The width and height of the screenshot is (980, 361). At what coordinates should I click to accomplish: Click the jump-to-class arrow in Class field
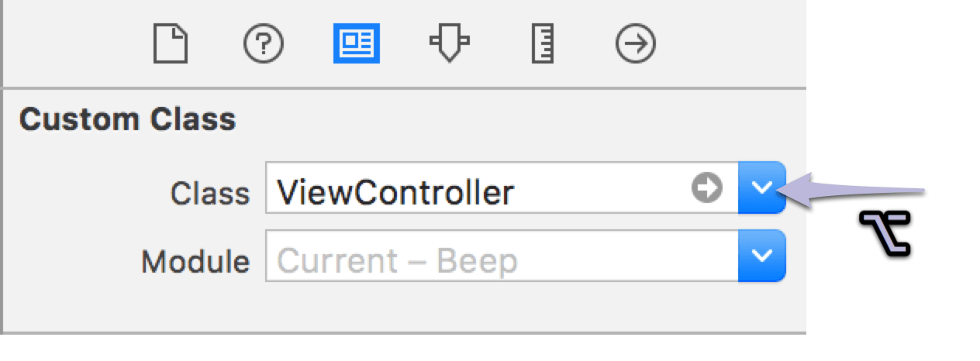[706, 187]
